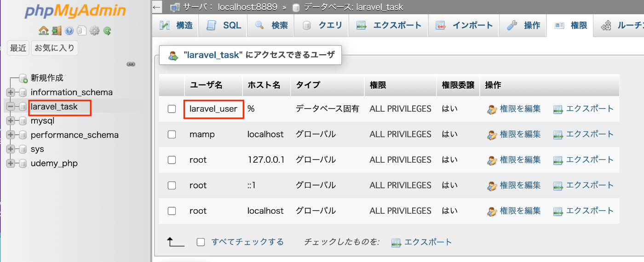644x262 pixels.
Task: Click database icon beside performance_schema
Action: pos(22,135)
